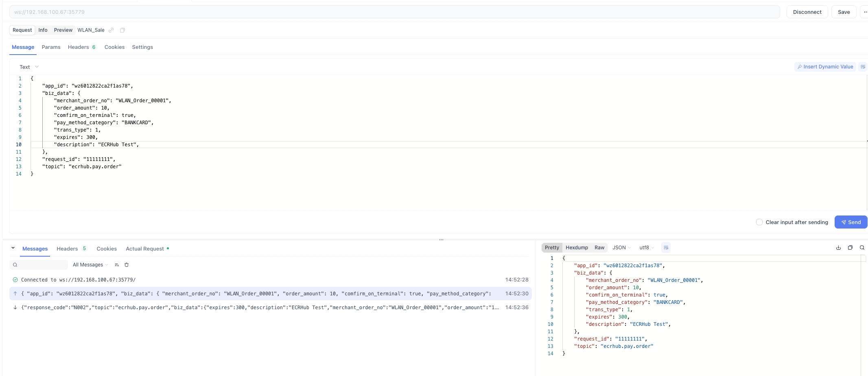
Task: Toggle word wrap in response viewer
Action: (x=666, y=248)
